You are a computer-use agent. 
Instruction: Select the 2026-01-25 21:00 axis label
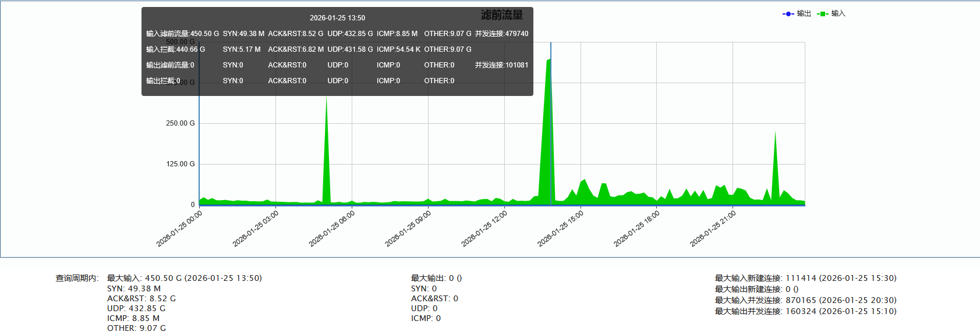[x=713, y=229]
